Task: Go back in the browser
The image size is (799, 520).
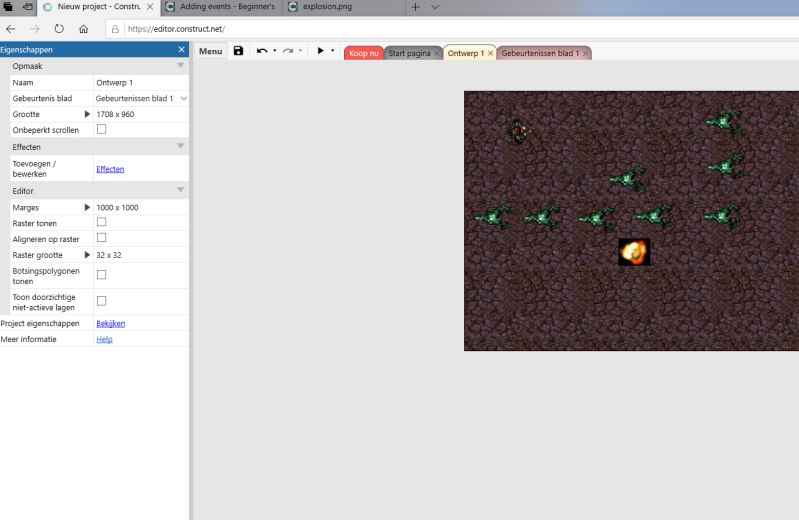Action: (11, 29)
